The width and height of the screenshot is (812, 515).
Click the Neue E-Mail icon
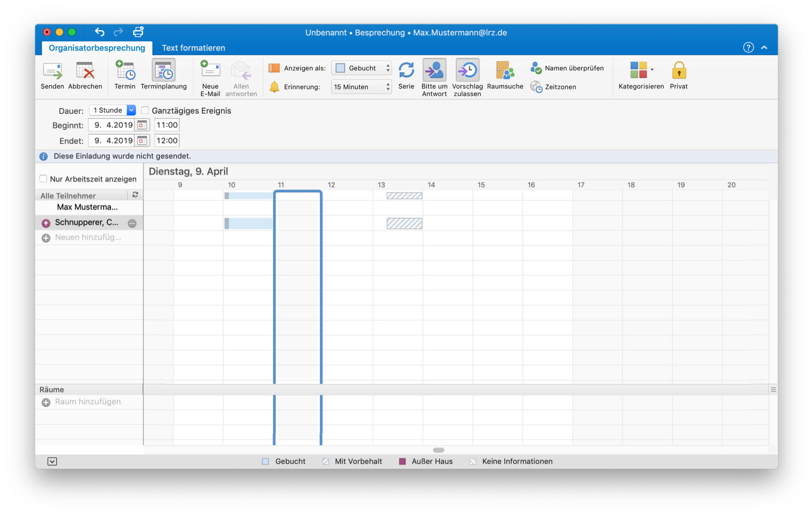tap(210, 71)
